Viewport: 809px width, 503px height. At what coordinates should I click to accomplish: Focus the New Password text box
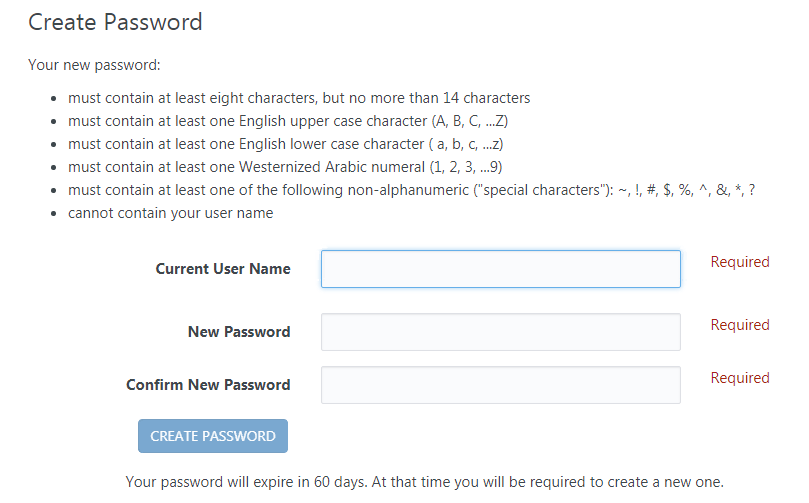click(500, 332)
